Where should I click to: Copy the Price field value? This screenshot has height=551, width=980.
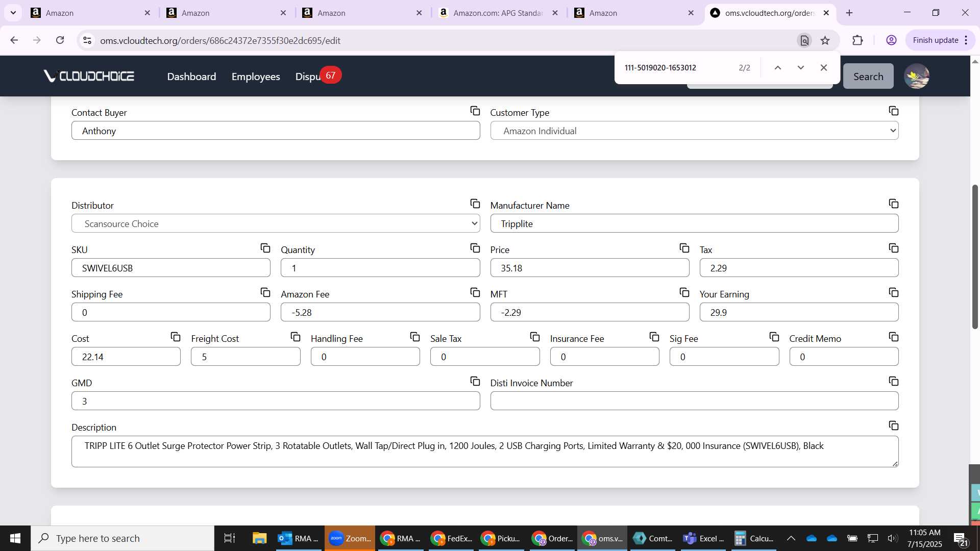click(x=684, y=248)
